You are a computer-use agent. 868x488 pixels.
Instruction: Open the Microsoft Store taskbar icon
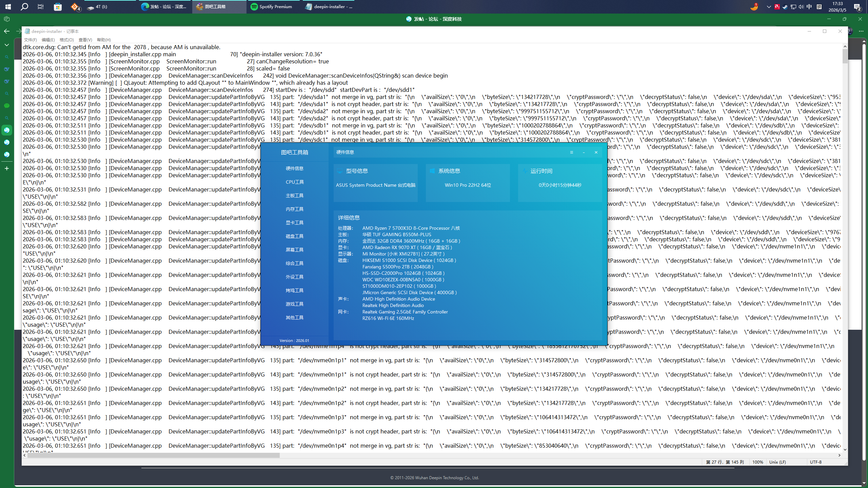(x=58, y=7)
